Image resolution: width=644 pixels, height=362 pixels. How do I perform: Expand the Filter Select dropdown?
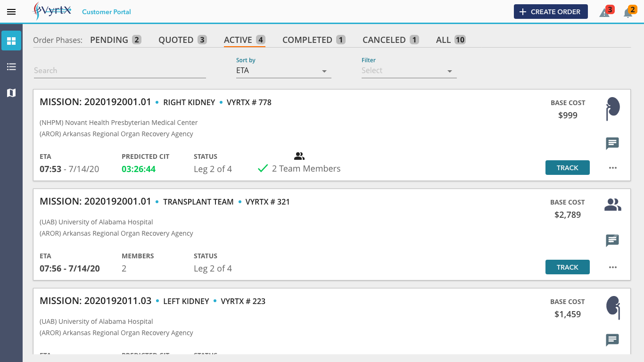pos(409,71)
